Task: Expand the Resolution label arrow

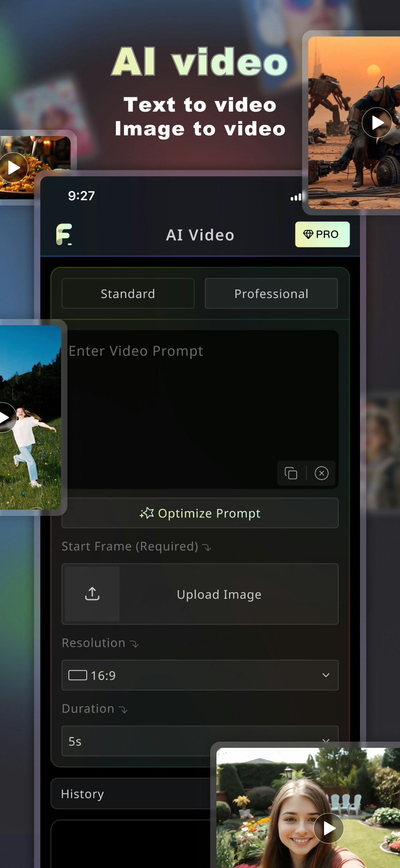Action: pyautogui.click(x=134, y=644)
